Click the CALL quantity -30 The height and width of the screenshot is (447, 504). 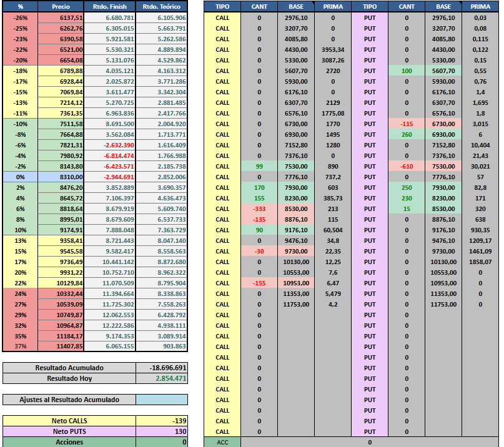[x=259, y=252]
